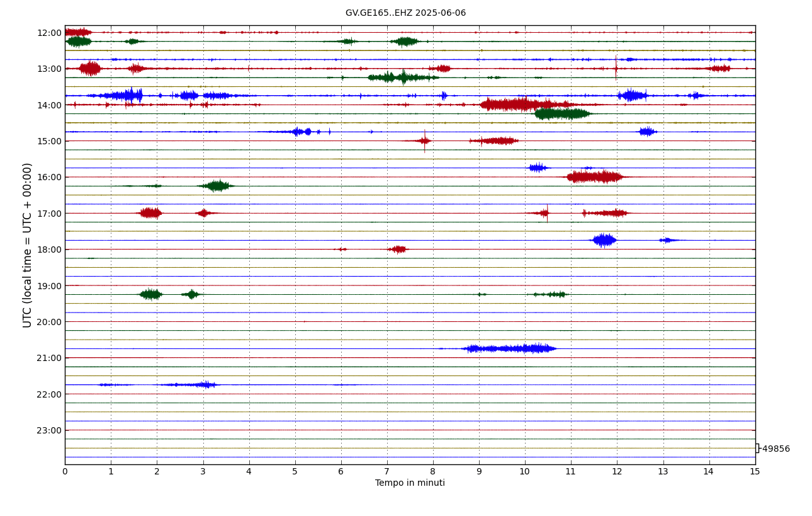Click the Tempo in minuti x-axis title
The width and height of the screenshot is (812, 516).
410,483
